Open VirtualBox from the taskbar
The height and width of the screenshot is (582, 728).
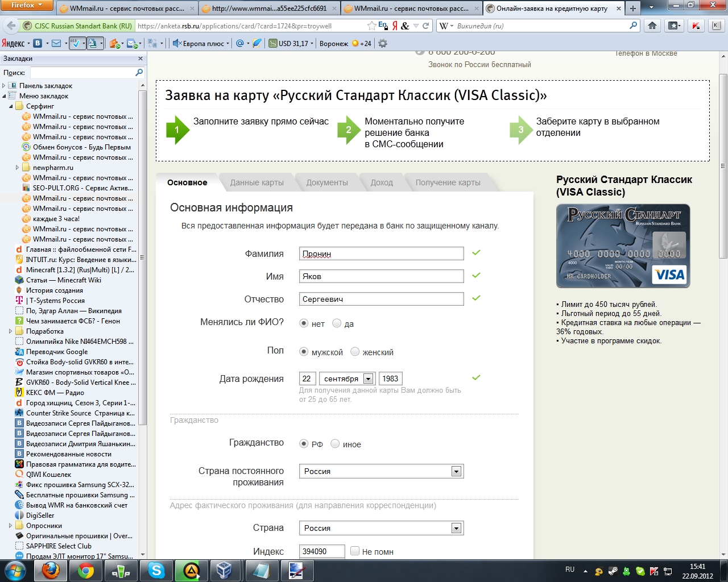coord(225,570)
